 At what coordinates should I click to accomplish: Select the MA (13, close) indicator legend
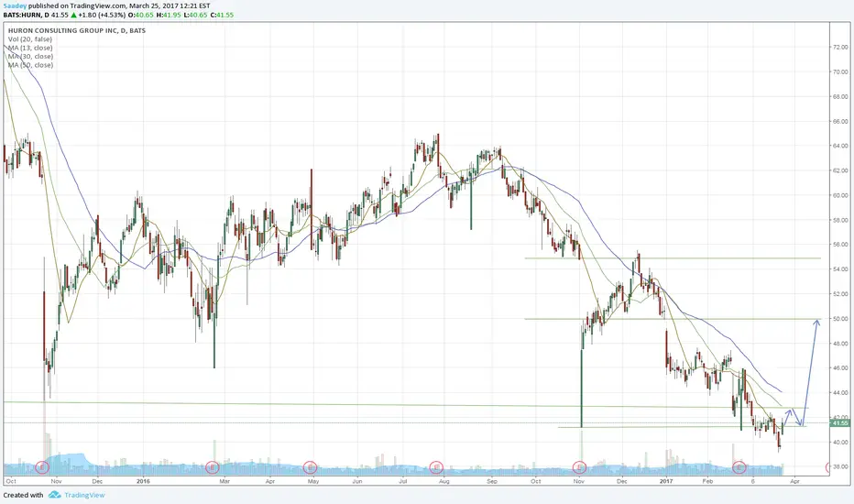click(x=30, y=48)
